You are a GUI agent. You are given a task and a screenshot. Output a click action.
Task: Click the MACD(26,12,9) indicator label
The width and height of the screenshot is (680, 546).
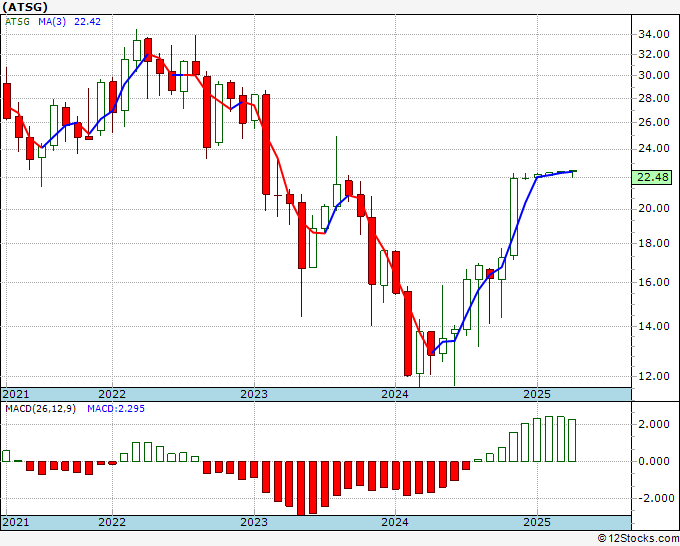point(40,409)
